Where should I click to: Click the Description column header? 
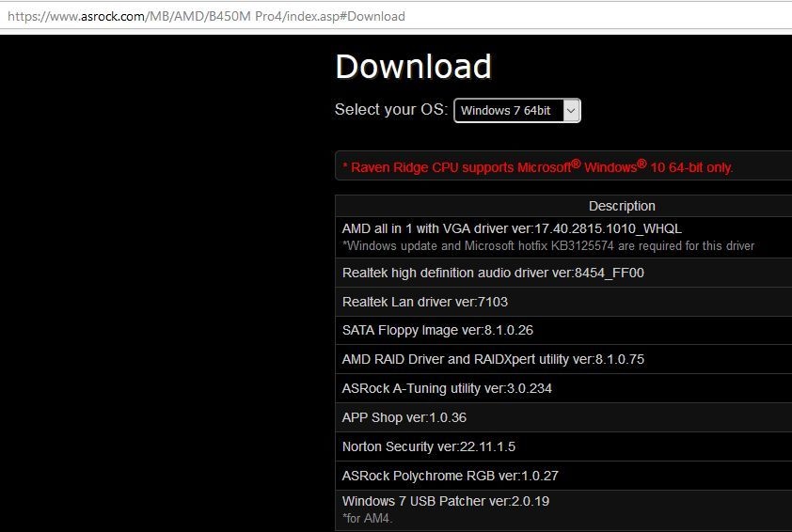pyautogui.click(x=622, y=206)
